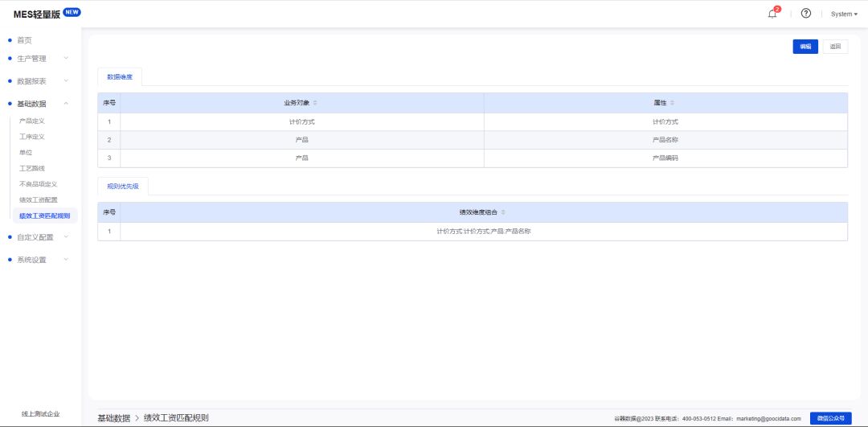The image size is (868, 427).
Task: Open the notification bell icon
Action: point(772,14)
